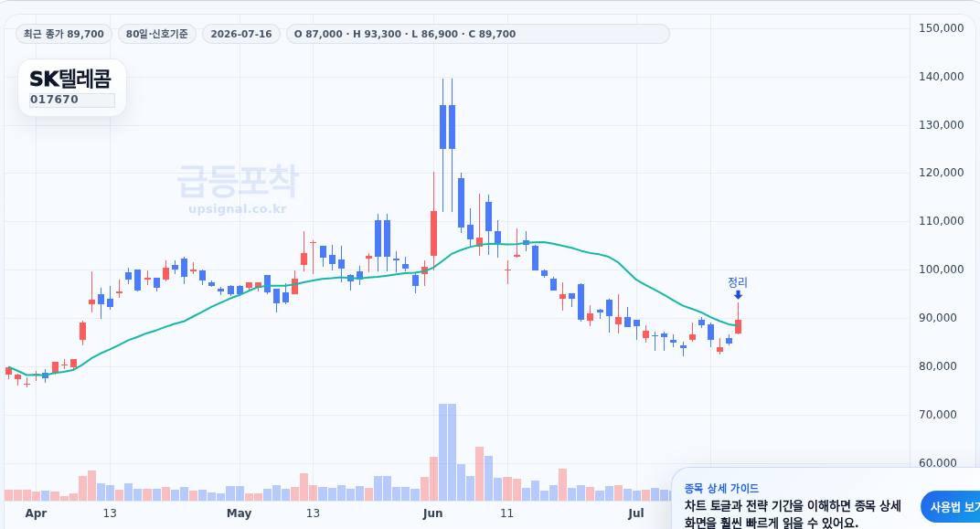Click the 정리 label above the last candle
This screenshot has width=980, height=529.
[x=738, y=282]
